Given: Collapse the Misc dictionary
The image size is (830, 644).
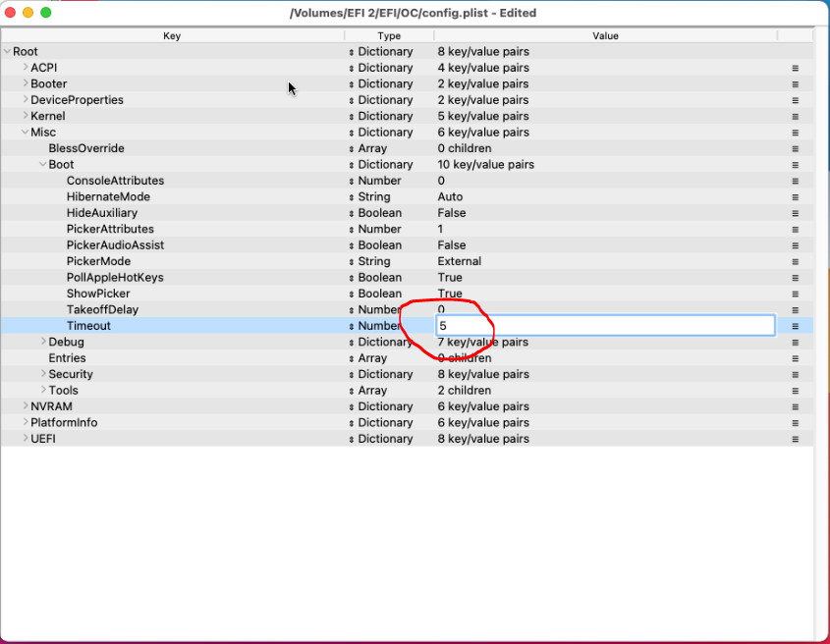Looking at the screenshot, I should pyautogui.click(x=25, y=132).
